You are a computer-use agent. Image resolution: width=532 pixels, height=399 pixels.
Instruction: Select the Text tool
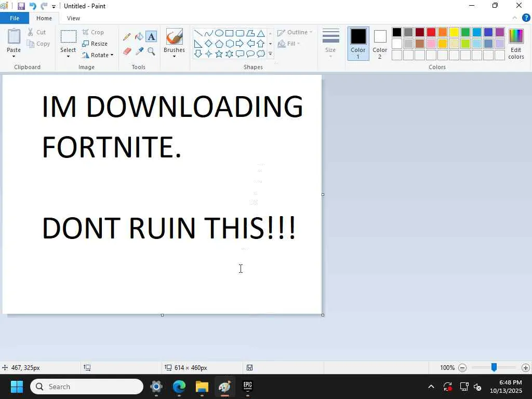tap(151, 37)
